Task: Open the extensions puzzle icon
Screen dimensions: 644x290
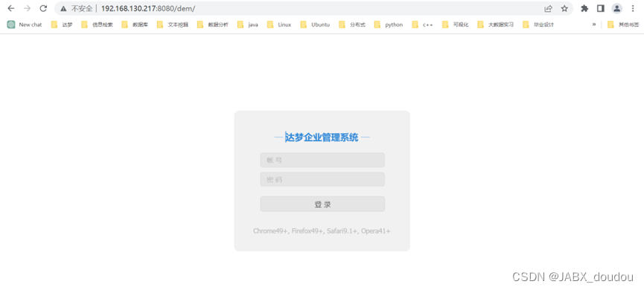Action: [x=584, y=8]
